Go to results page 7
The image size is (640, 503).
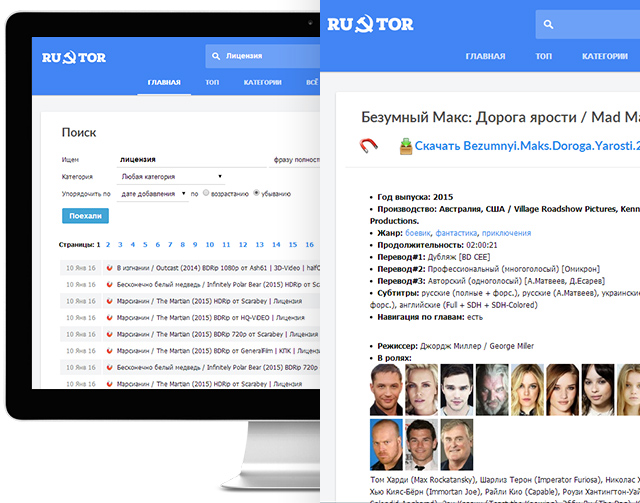tap(170, 245)
